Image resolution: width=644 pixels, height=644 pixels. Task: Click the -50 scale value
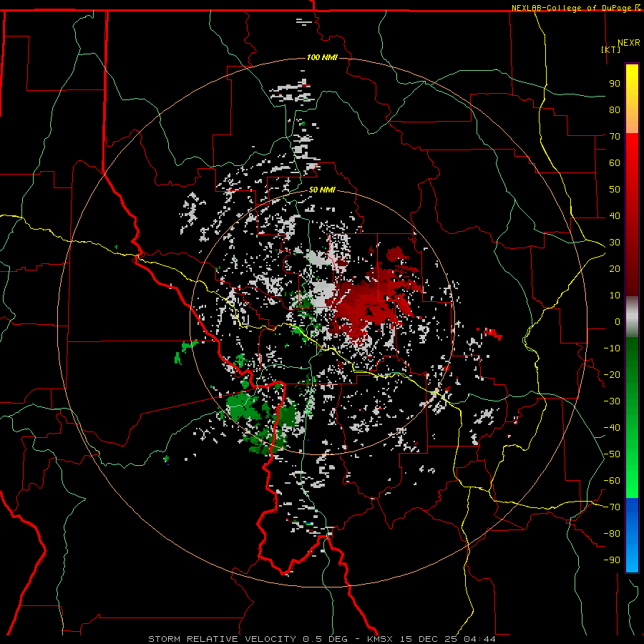(x=612, y=454)
